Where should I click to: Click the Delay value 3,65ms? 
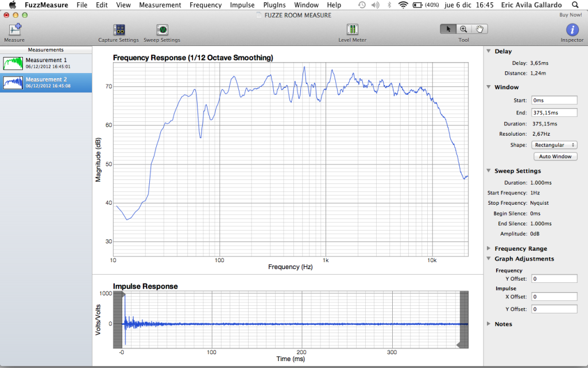[539, 63]
